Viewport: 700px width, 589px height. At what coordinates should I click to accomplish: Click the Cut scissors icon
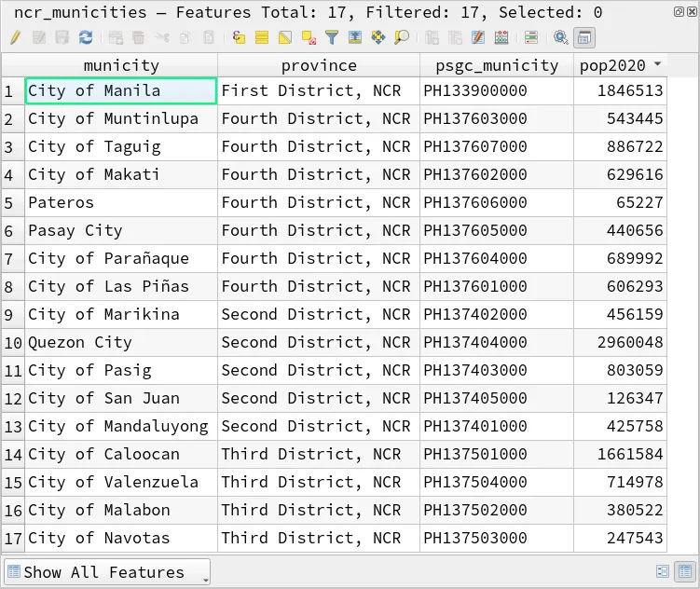point(162,37)
